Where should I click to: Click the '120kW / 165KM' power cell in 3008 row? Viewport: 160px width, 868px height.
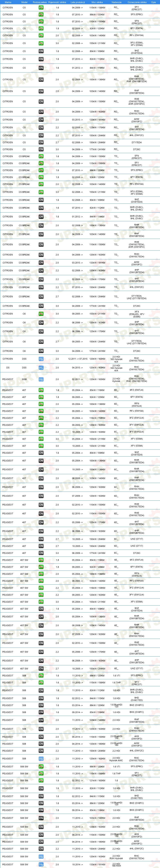coord(97,379)
